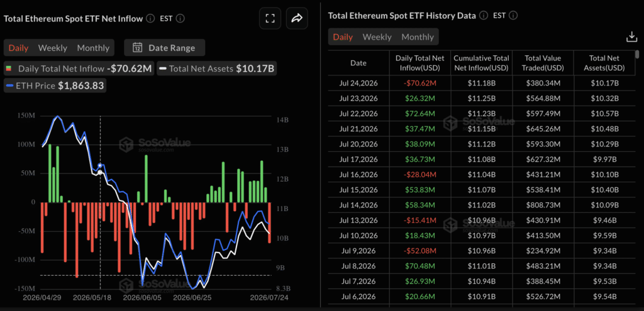Click the $38.09M net inflow cell
The height and width of the screenshot is (311, 644).
click(419, 144)
